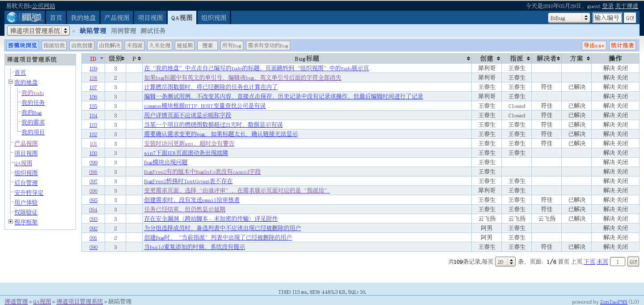
Task: Go to 下页 next page
Action: [589, 262]
